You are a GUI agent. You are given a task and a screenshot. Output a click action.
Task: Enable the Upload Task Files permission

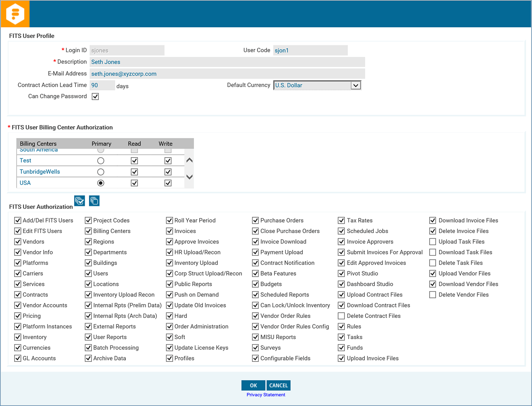click(x=432, y=241)
